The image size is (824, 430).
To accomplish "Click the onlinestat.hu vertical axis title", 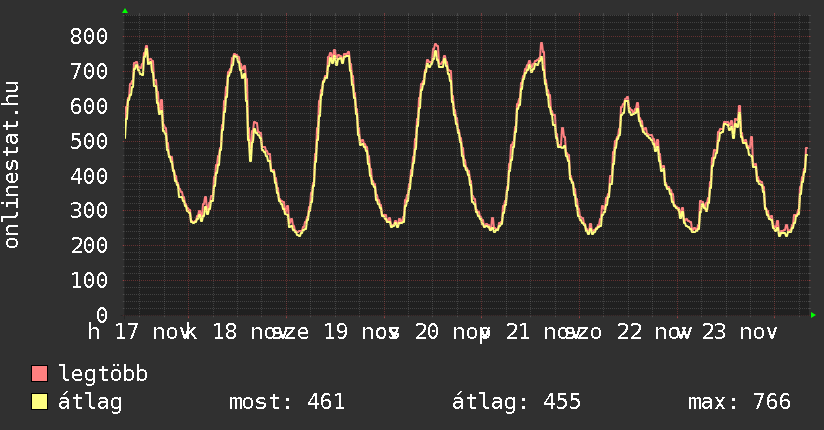I will [13, 165].
